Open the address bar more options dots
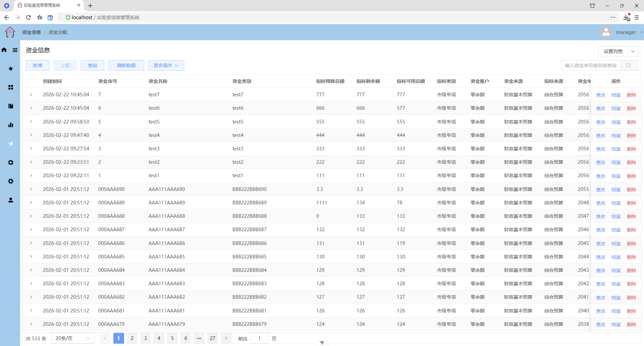The image size is (644, 346). pos(613,17)
